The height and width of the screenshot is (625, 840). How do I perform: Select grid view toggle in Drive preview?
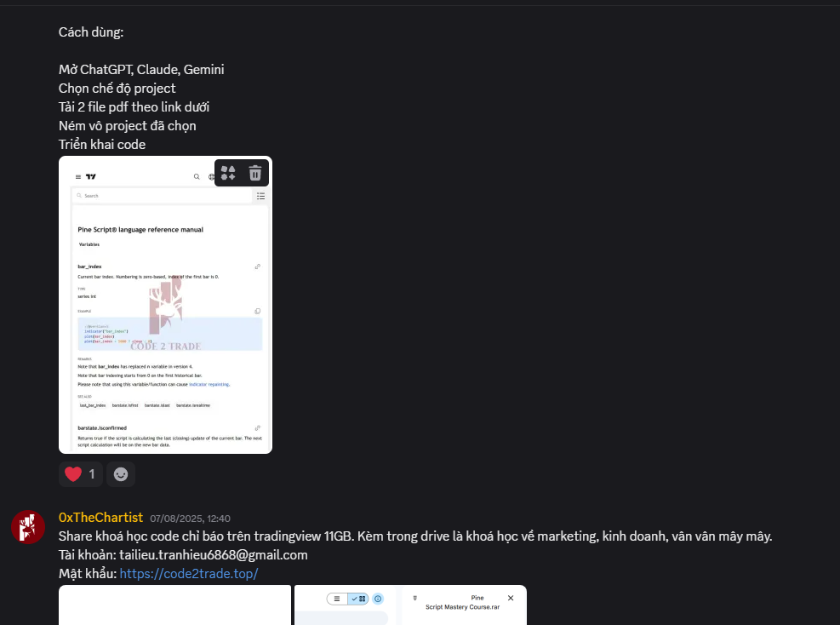tap(358, 599)
